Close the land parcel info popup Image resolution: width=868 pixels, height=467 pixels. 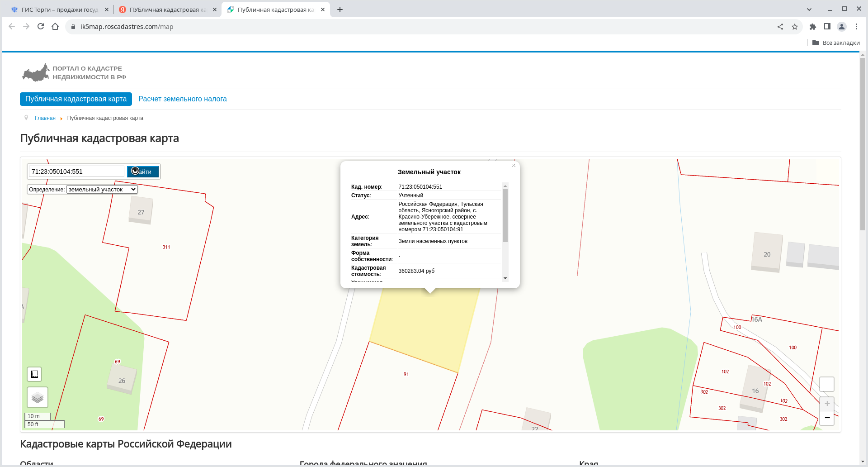(x=514, y=166)
